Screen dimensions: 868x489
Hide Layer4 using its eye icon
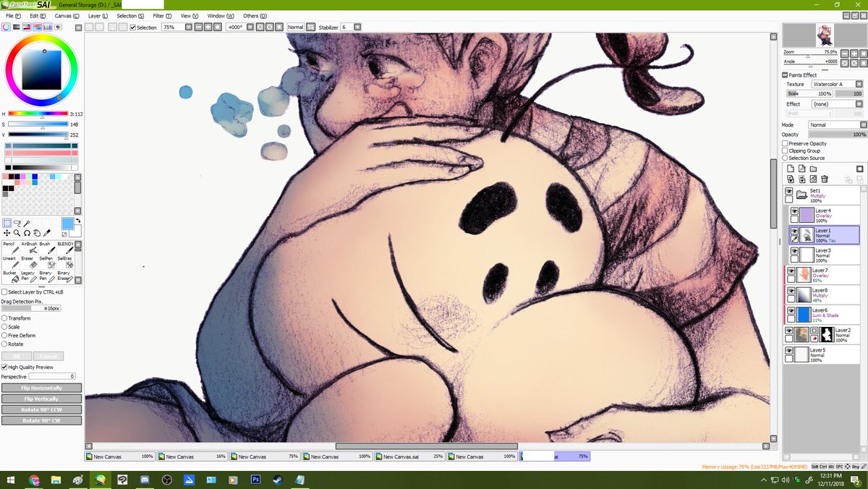click(x=794, y=211)
